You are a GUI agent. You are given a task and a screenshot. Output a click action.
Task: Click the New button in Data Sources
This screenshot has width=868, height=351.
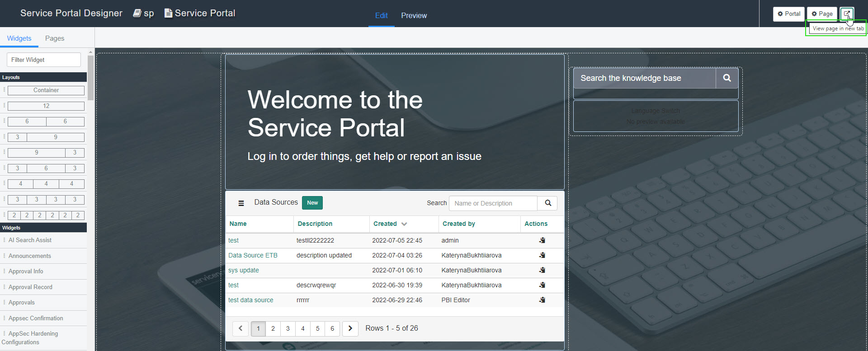point(312,203)
